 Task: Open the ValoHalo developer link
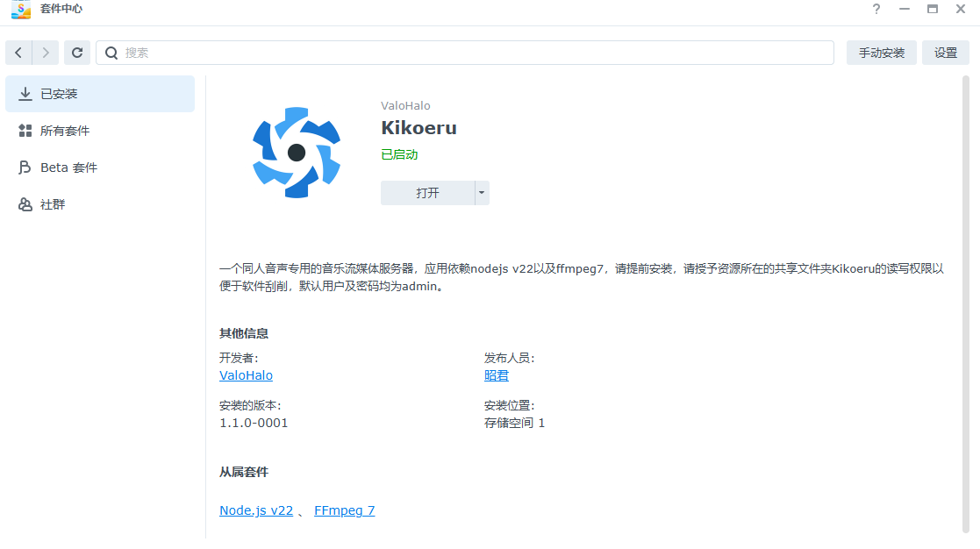tap(246, 375)
